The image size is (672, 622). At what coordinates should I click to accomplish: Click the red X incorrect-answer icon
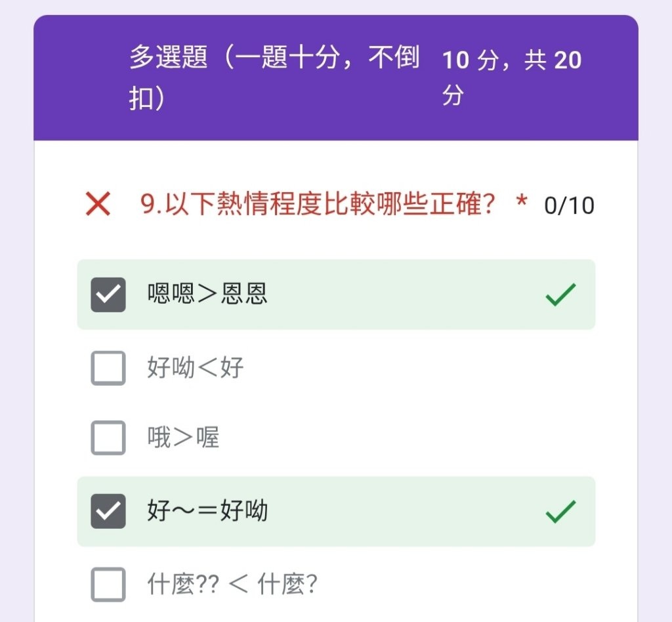(98, 205)
